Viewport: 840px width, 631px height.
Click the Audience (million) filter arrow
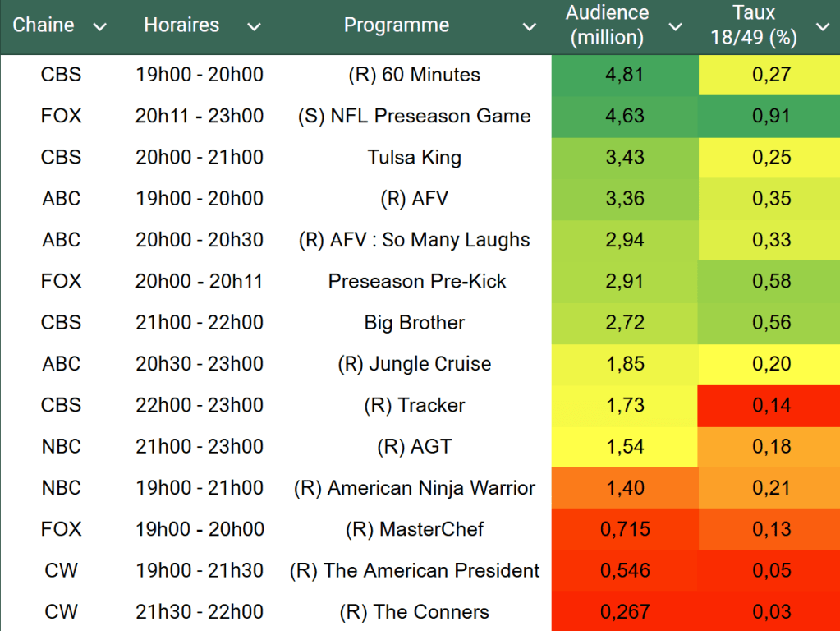click(x=675, y=27)
